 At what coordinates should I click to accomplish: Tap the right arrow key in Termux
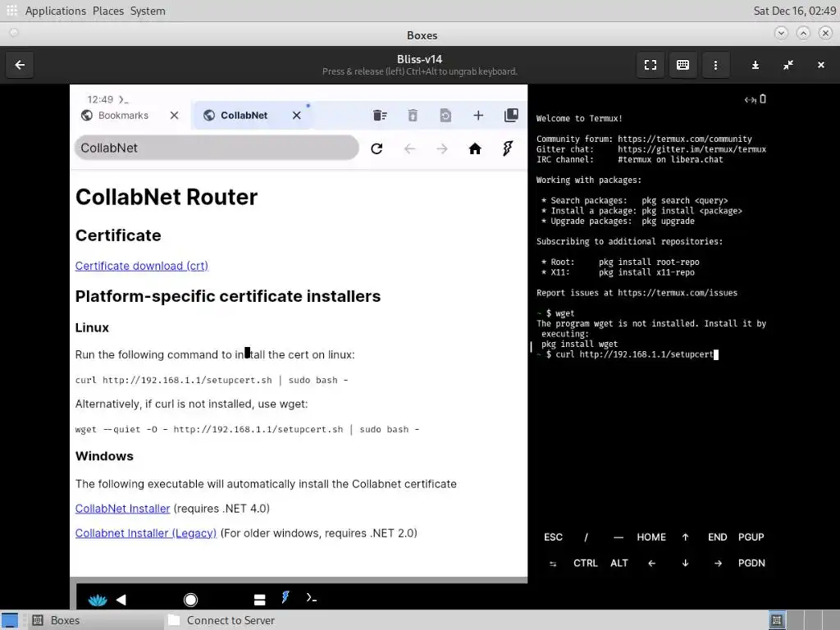[x=718, y=564]
